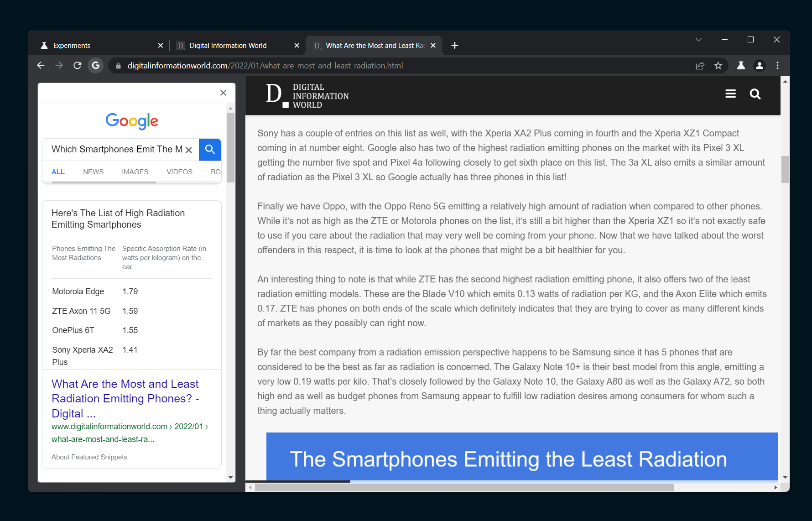Open Chrome three-dot menu
The image size is (812, 521).
click(x=777, y=66)
